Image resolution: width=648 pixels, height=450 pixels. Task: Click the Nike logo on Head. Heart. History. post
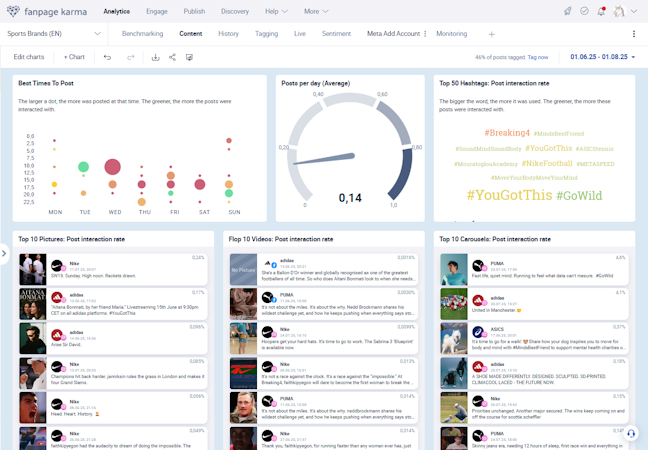58,404
